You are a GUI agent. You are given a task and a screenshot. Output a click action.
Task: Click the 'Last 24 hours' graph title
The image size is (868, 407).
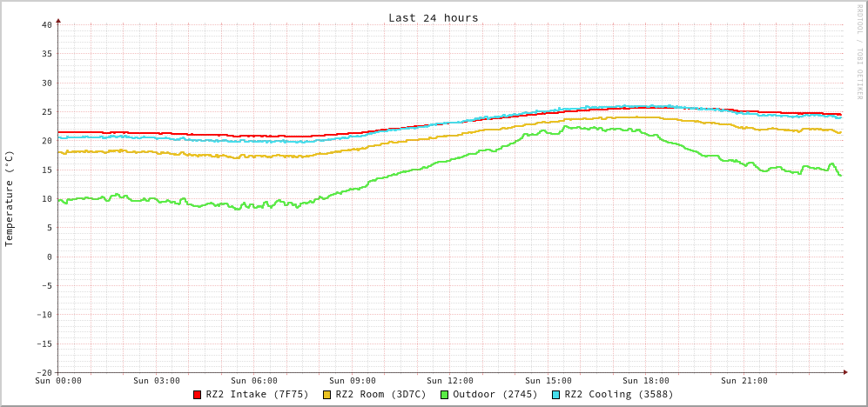click(433, 17)
